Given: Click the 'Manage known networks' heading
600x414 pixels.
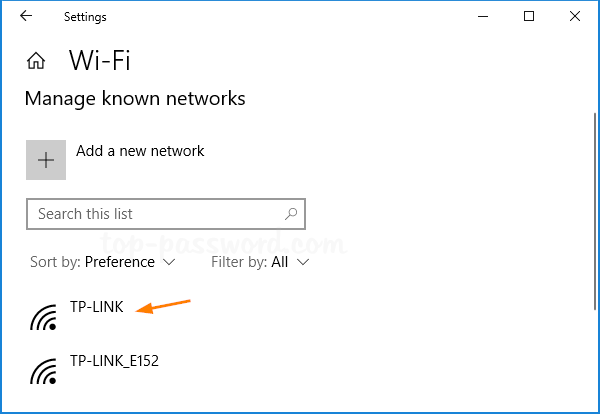Looking at the screenshot, I should coord(135,98).
